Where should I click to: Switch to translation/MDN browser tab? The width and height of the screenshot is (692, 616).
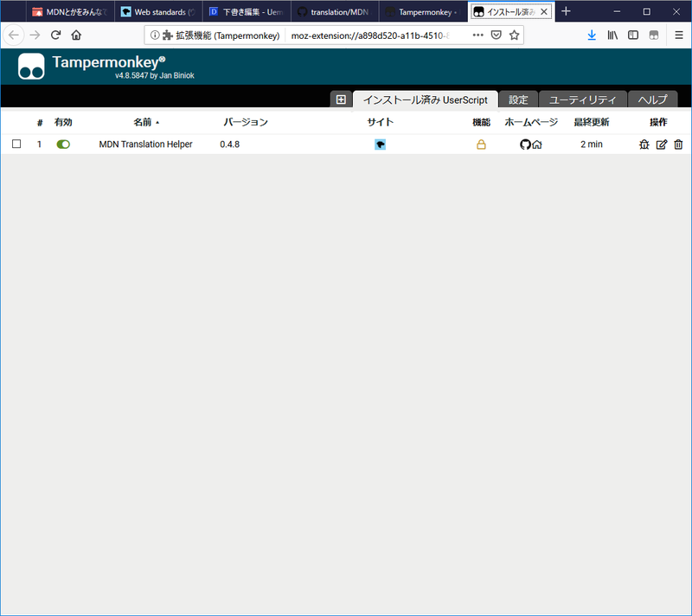pyautogui.click(x=335, y=12)
